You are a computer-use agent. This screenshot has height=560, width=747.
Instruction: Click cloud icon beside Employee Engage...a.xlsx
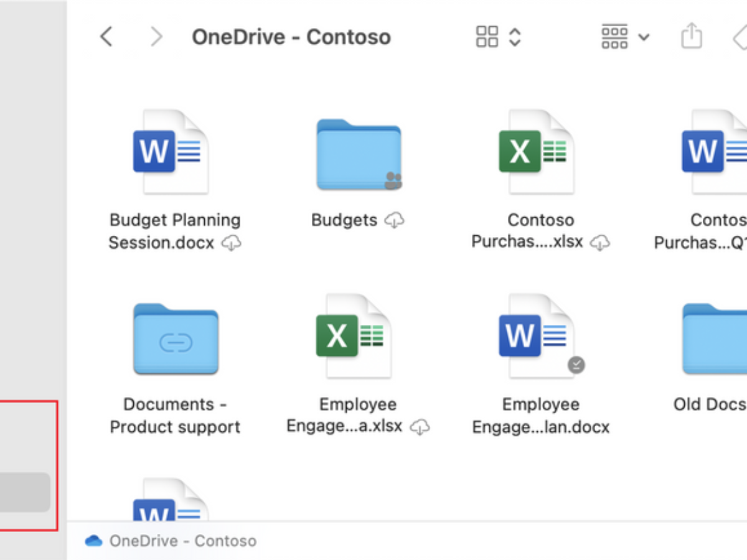(421, 427)
